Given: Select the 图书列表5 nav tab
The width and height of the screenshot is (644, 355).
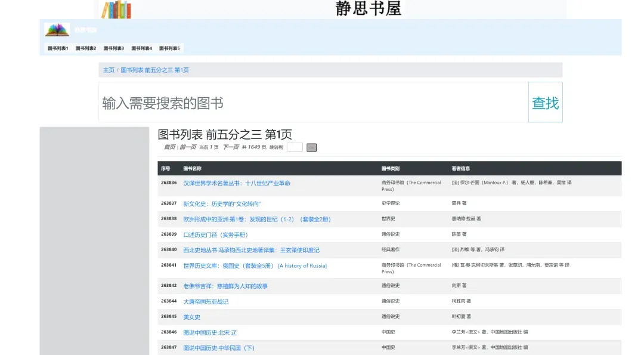Looking at the screenshot, I should (169, 48).
